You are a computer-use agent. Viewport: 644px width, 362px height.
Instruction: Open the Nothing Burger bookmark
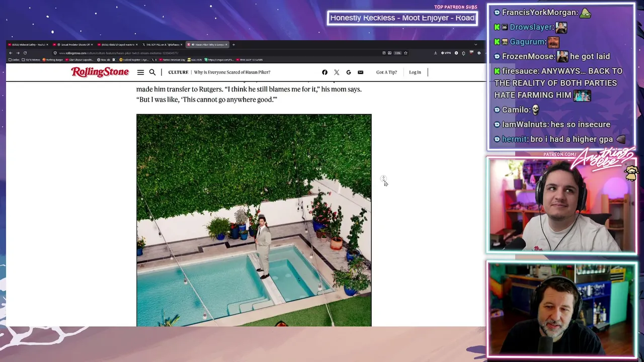(53, 60)
